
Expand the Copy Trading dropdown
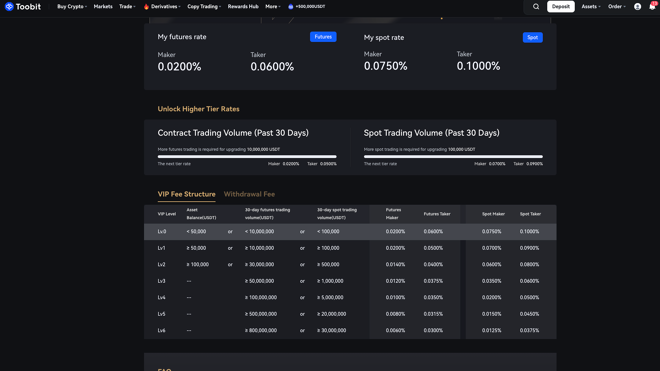(204, 7)
